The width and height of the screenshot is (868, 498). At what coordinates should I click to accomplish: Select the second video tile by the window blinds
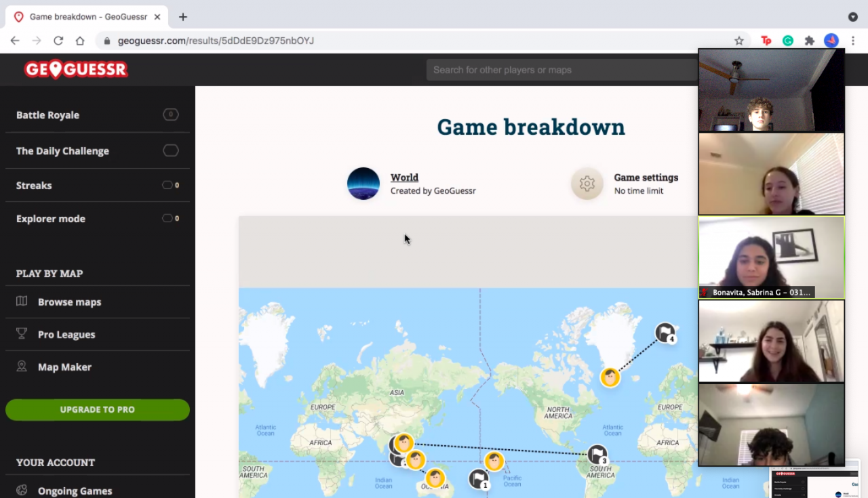pyautogui.click(x=772, y=173)
